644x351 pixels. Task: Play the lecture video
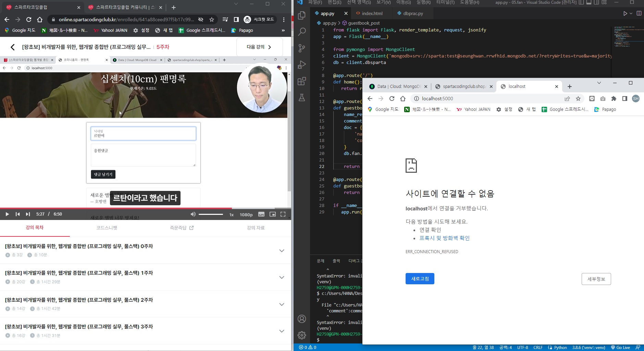pyautogui.click(x=7, y=214)
